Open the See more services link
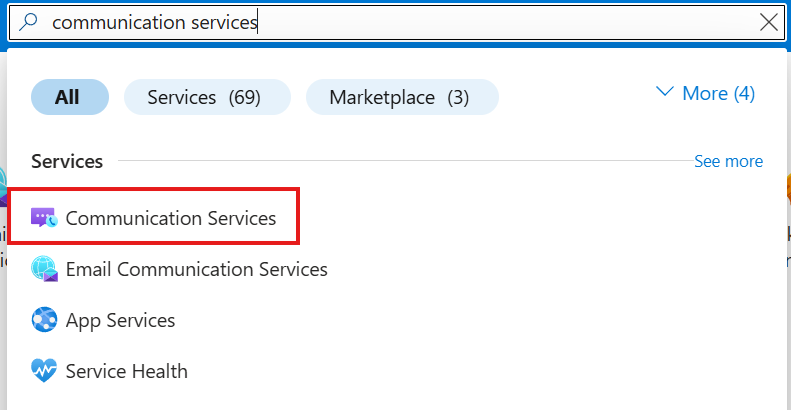The height and width of the screenshot is (410, 791). [728, 161]
